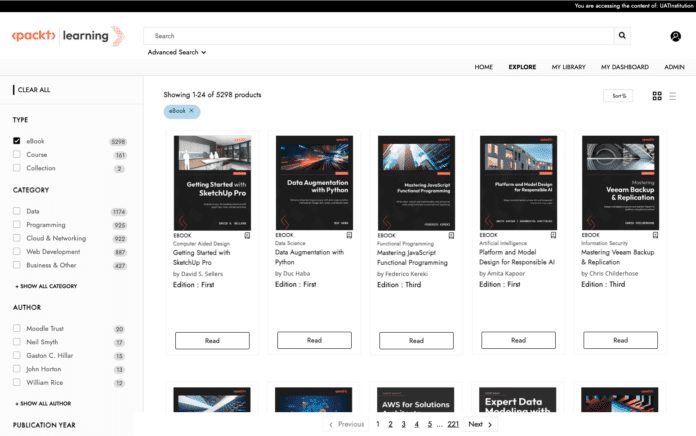Check the Course type filter
This screenshot has height=436, width=696.
(x=17, y=154)
